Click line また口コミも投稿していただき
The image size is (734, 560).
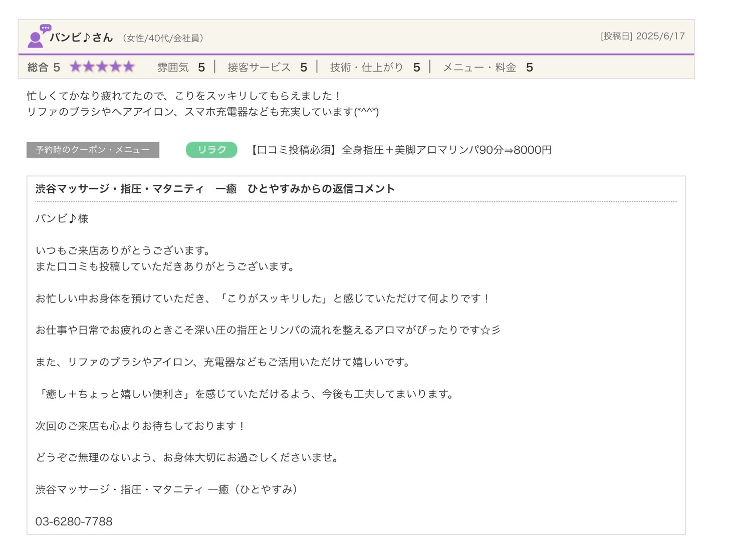click(x=165, y=266)
